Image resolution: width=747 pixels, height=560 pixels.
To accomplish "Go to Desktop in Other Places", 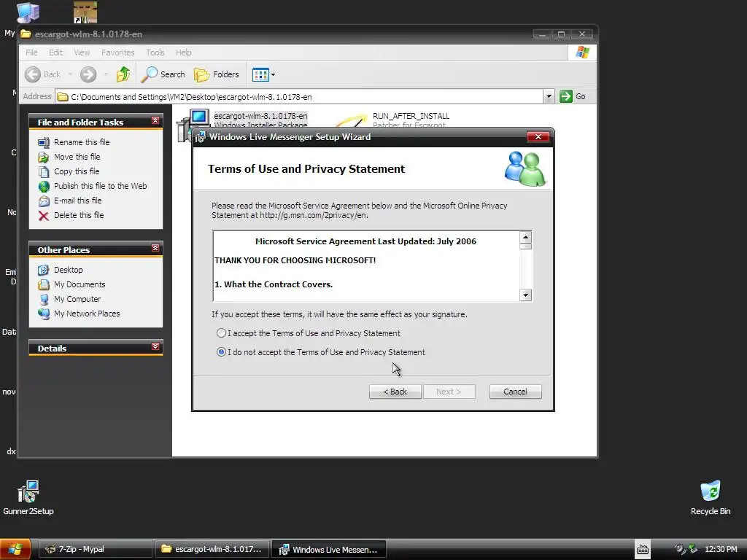I will (x=68, y=270).
